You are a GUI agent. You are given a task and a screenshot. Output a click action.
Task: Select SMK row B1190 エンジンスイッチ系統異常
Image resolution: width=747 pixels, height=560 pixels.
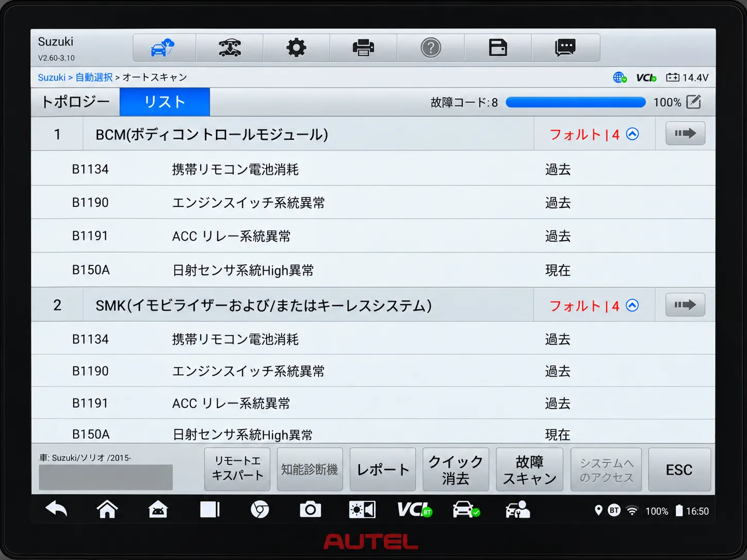(373, 371)
